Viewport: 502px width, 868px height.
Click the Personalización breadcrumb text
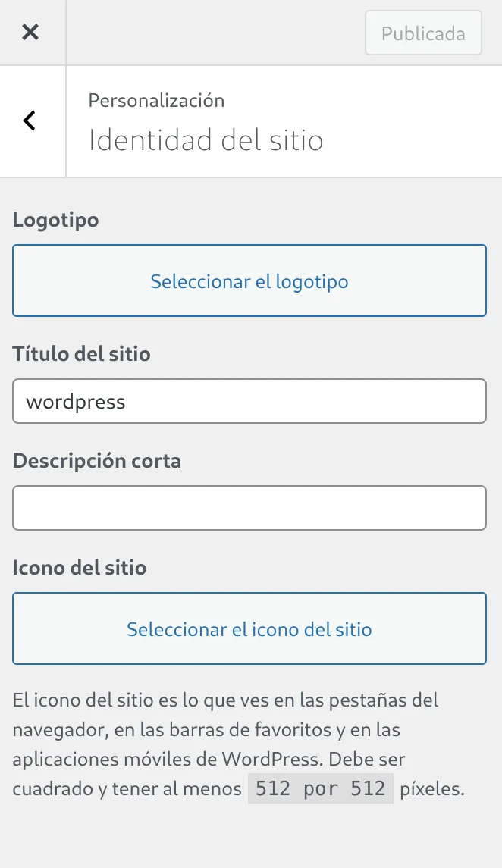click(156, 101)
